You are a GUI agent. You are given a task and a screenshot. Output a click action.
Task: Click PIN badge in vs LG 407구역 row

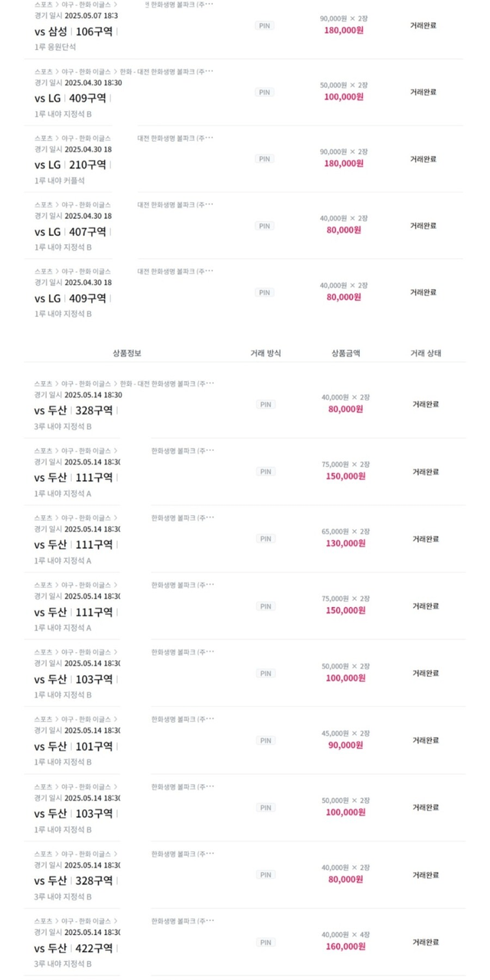point(264,226)
